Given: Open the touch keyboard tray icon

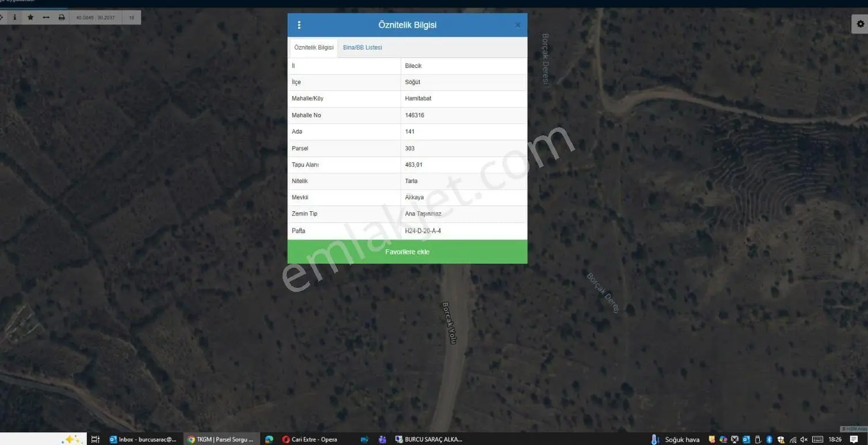Looking at the screenshot, I should tap(817, 440).
